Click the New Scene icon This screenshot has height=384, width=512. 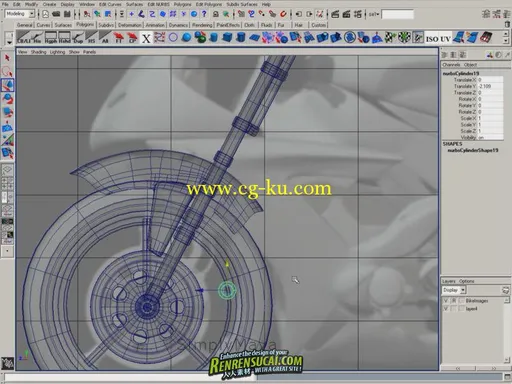[46, 14]
